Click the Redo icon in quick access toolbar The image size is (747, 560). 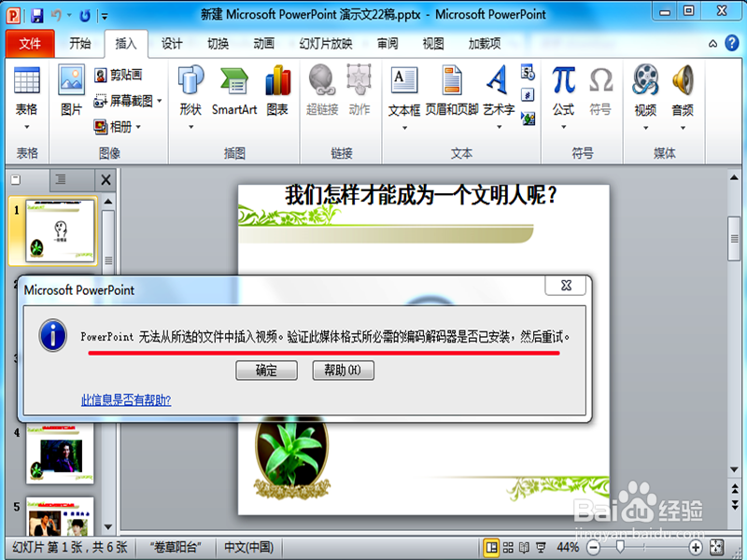[x=85, y=16]
